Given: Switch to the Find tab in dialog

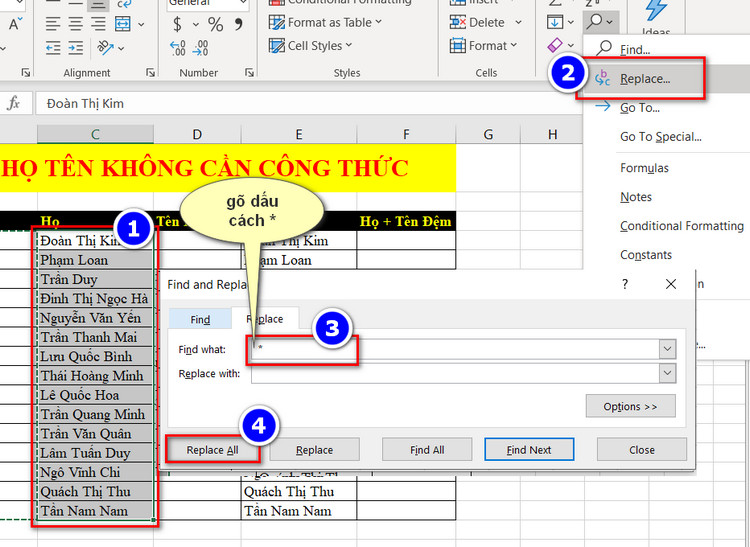Looking at the screenshot, I should point(200,319).
